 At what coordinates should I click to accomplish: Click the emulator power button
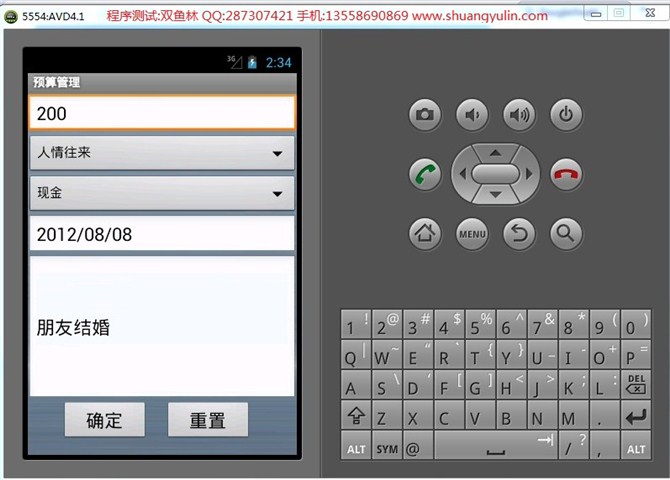tap(566, 115)
